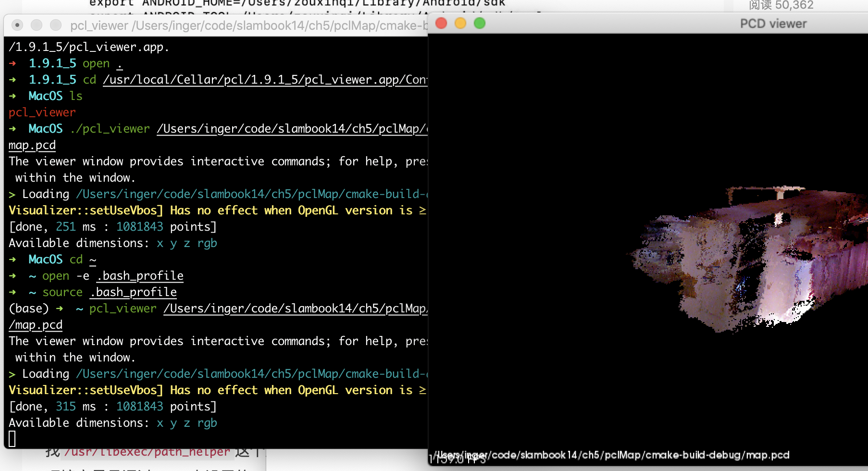The height and width of the screenshot is (471, 868).
Task: Maximize the PCD viewer window with green button
Action: pyautogui.click(x=480, y=23)
